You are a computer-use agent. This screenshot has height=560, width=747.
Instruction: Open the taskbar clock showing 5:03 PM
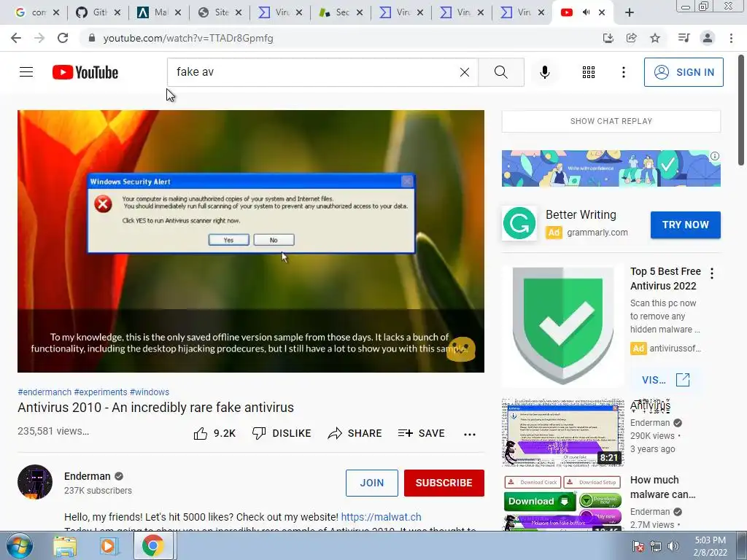pos(711,546)
